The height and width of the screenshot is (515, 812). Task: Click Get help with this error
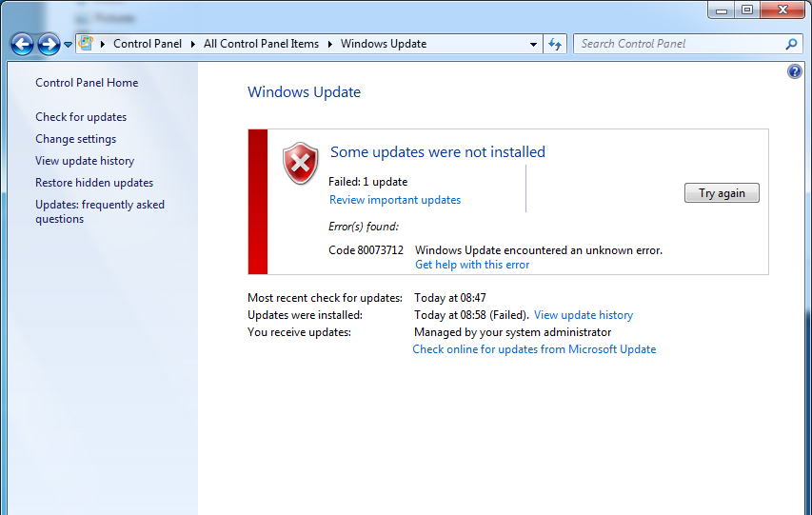pos(472,265)
